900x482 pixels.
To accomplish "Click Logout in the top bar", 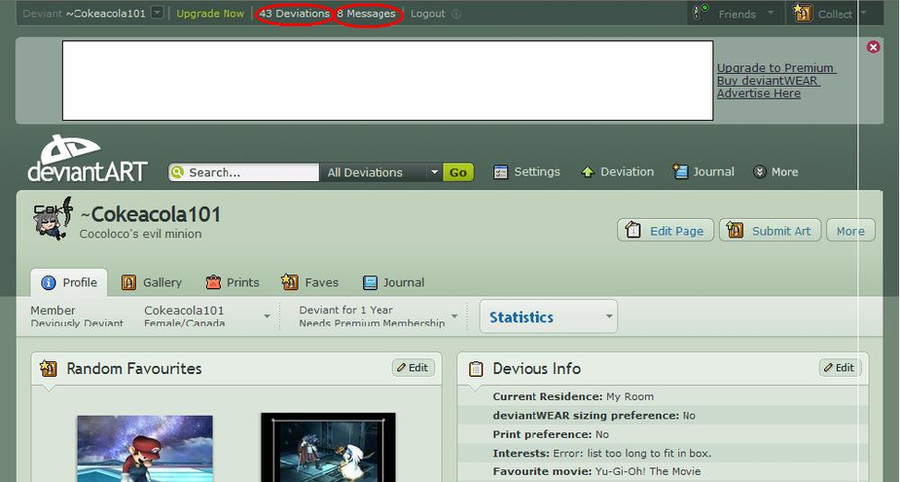I will click(428, 13).
